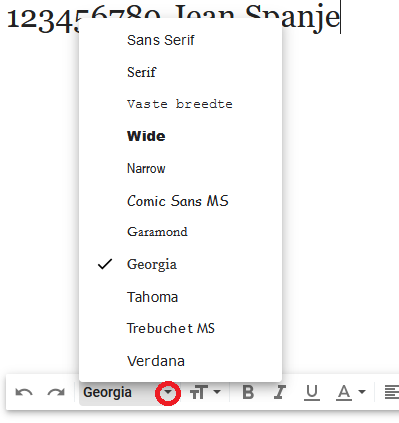Toggle Underline formatting
This screenshot has height=423, width=399.
click(x=312, y=393)
